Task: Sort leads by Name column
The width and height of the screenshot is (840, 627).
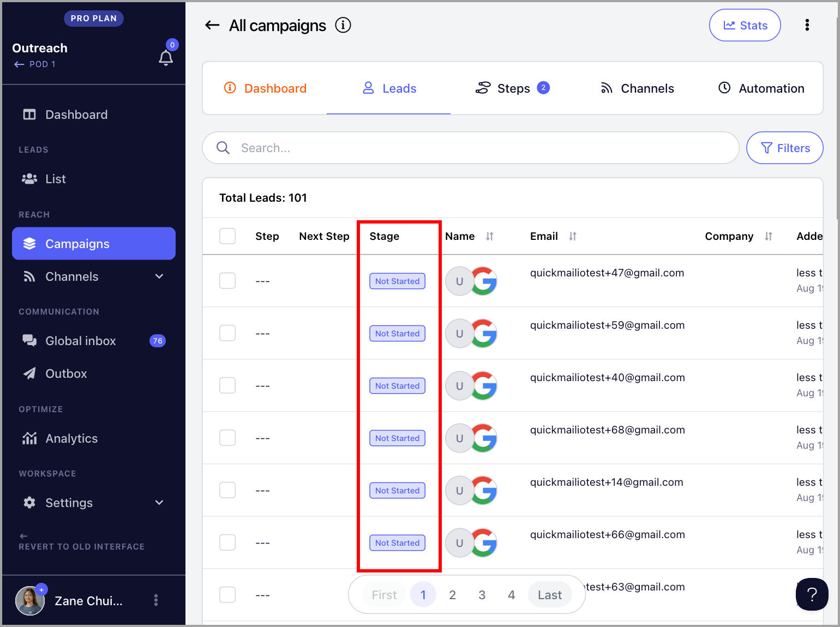Action: point(490,236)
